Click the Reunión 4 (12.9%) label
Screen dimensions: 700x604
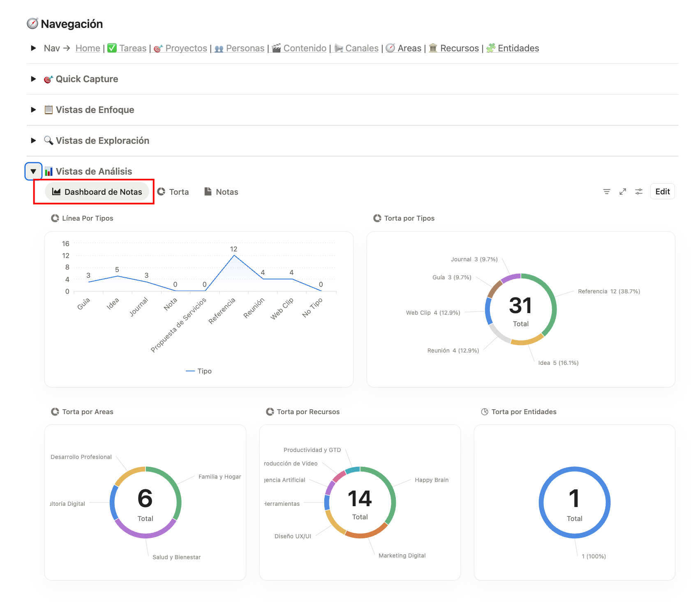point(453,350)
